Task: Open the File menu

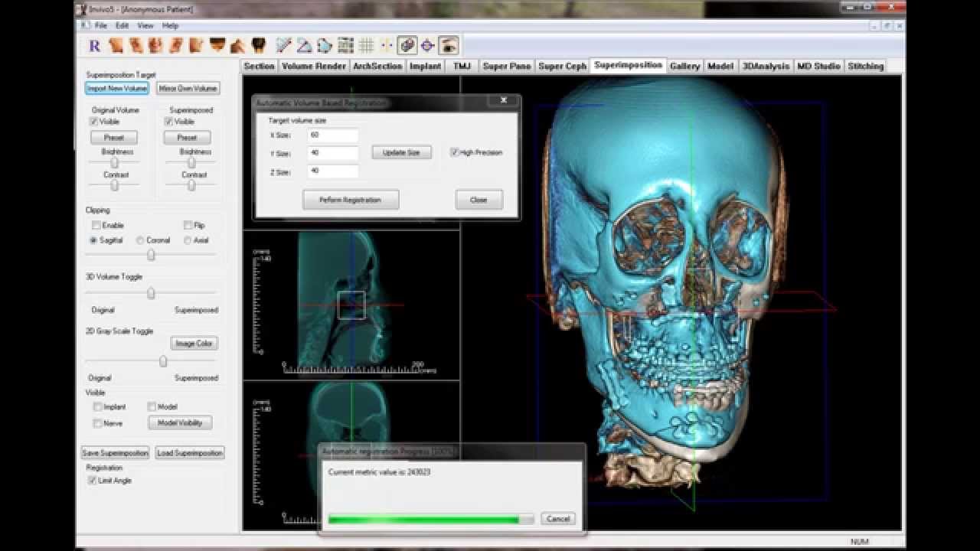Action: (101, 25)
